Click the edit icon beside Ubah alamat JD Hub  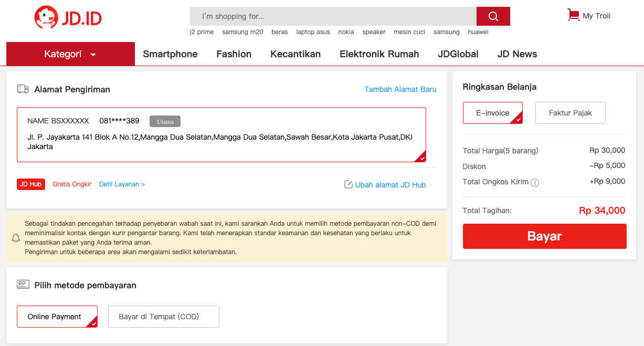(348, 184)
